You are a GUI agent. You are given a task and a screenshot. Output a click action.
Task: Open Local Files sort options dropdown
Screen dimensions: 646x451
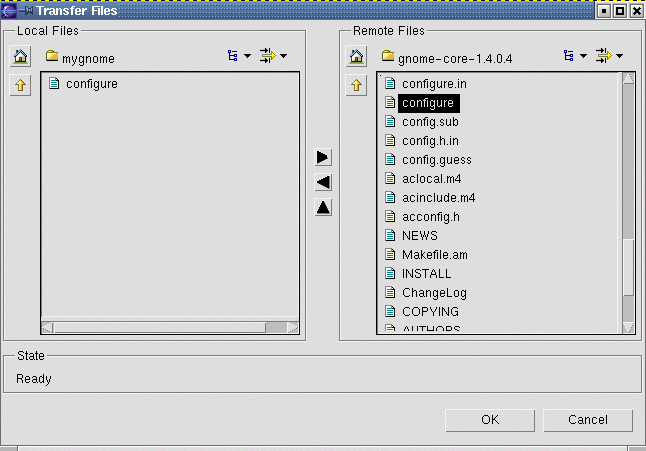273,57
